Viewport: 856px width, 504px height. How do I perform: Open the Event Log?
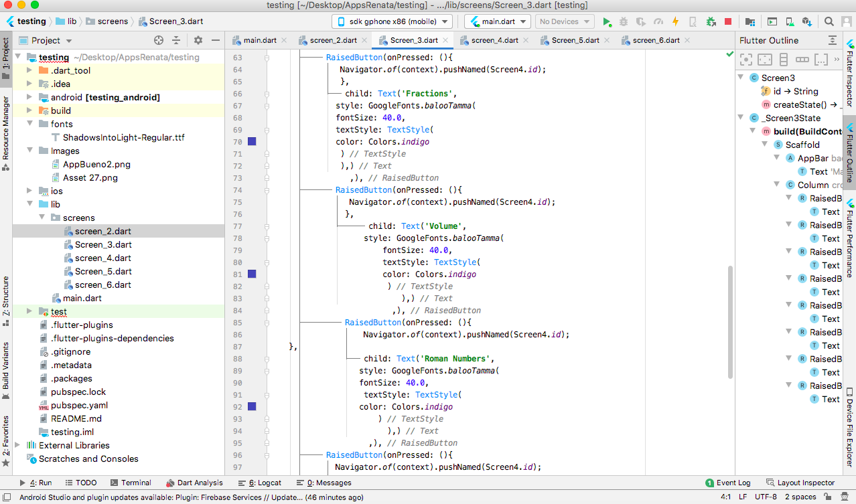click(727, 483)
